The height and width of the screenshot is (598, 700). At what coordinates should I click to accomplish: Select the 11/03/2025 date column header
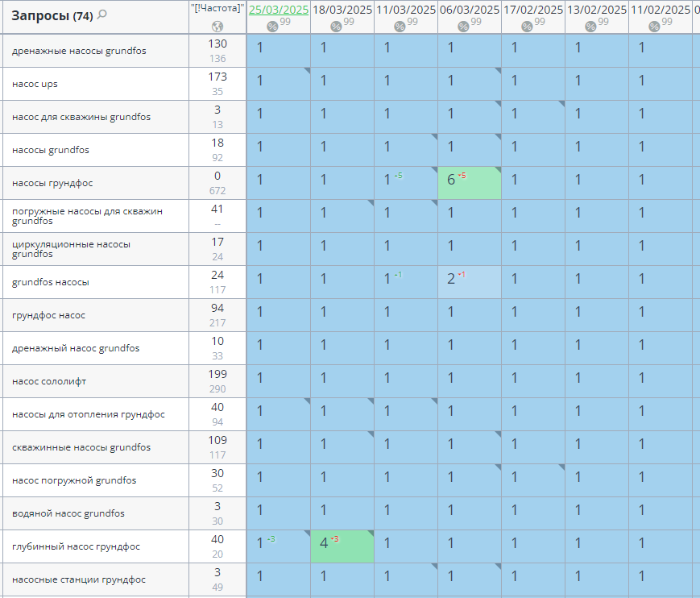[x=406, y=10]
